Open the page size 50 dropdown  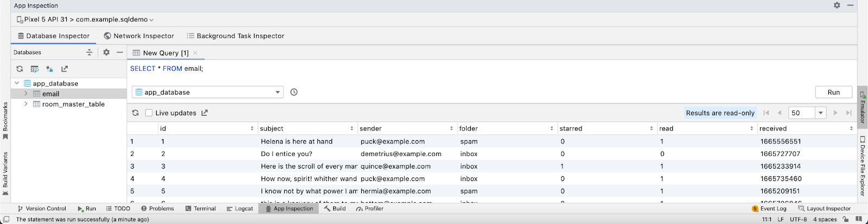click(821, 113)
